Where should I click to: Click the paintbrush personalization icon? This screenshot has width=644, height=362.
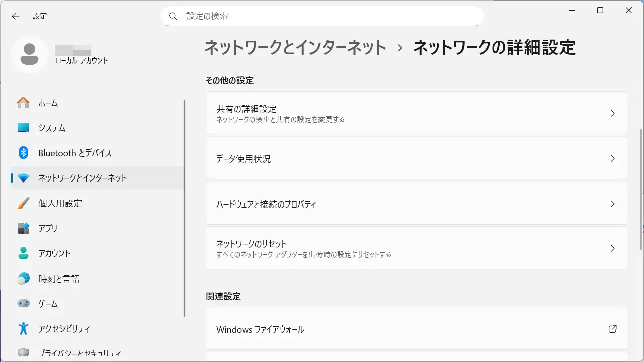[23, 203]
